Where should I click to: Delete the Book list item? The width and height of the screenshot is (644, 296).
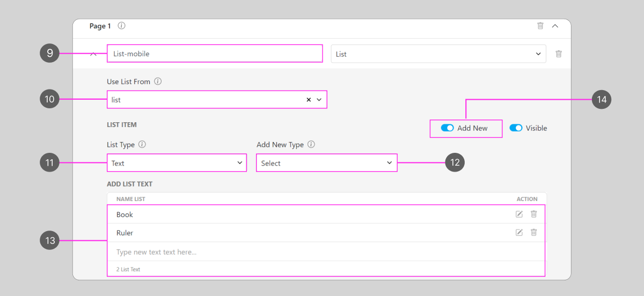point(533,214)
